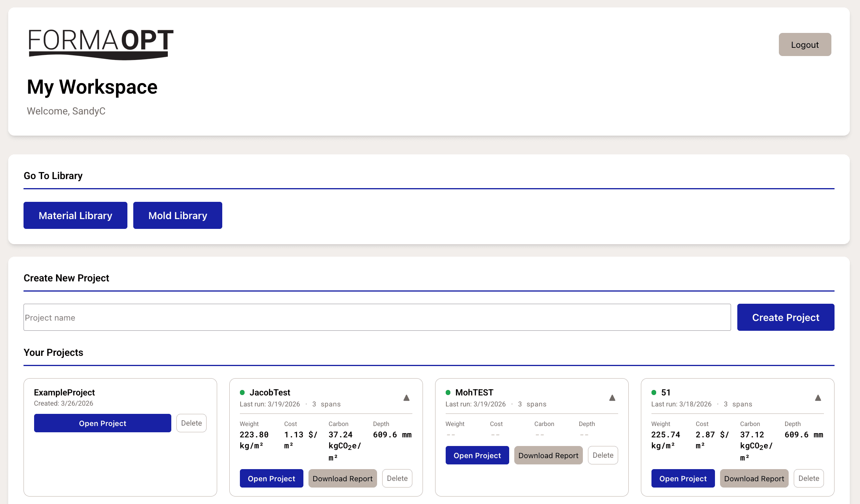The width and height of the screenshot is (860, 504).
Task: Delete the ExampleProject project
Action: tap(191, 423)
